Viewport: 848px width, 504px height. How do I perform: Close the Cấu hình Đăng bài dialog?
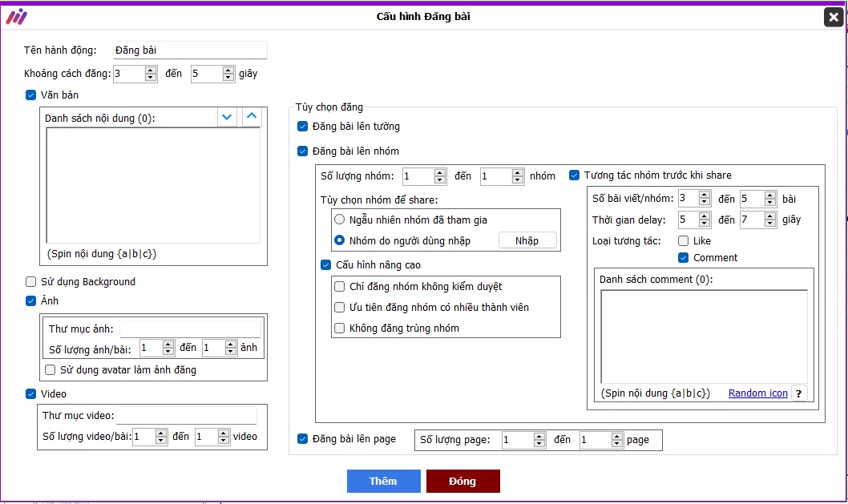(834, 17)
